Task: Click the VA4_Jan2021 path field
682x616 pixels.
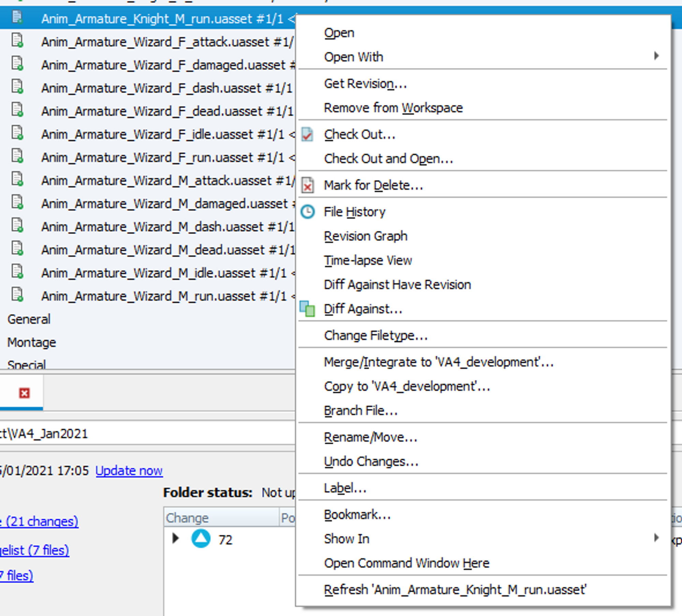Action: 147,434
